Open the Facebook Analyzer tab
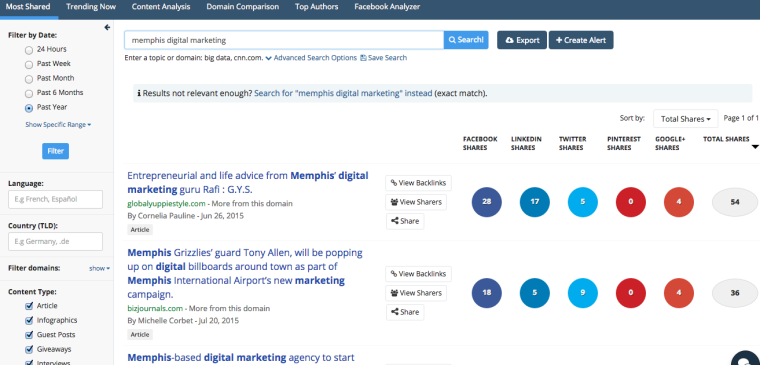This screenshot has width=760, height=365. point(387,7)
